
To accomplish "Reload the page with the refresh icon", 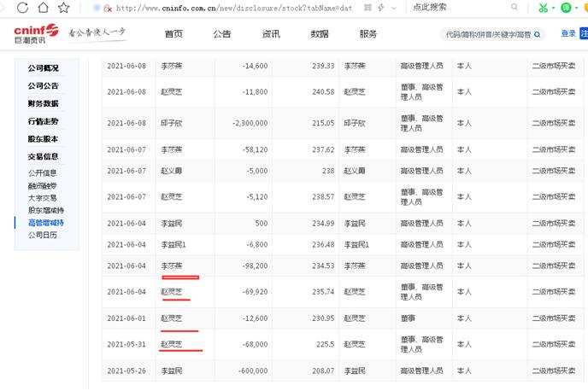I will point(22,8).
